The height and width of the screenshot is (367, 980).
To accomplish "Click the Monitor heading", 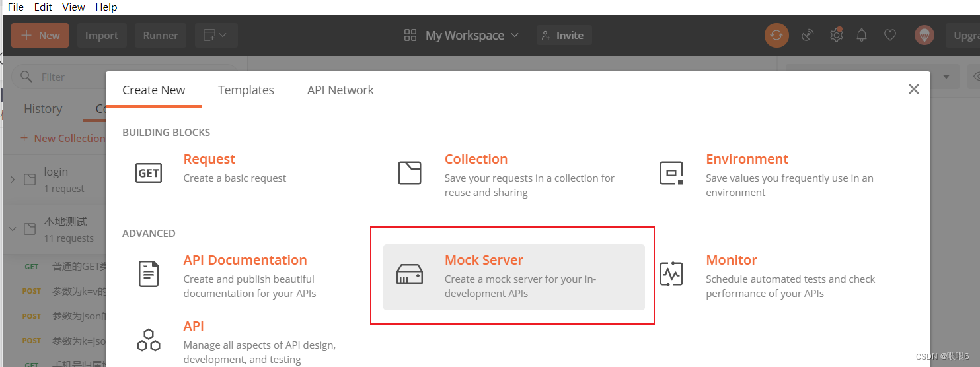I will [x=732, y=260].
